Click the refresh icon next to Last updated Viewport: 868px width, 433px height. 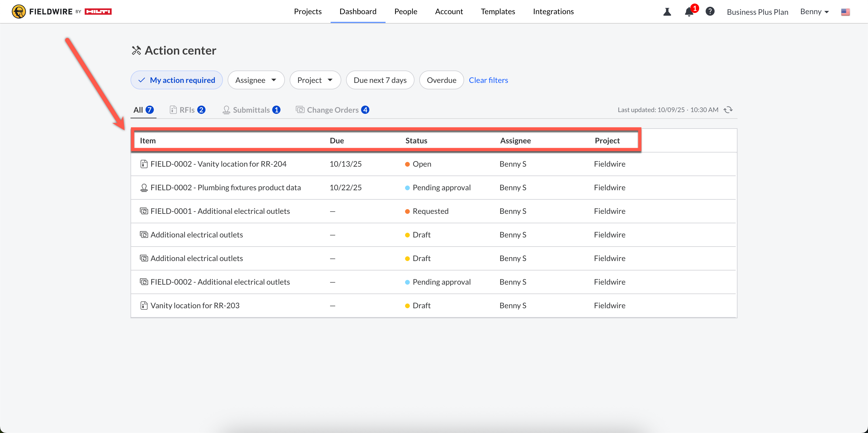point(728,110)
